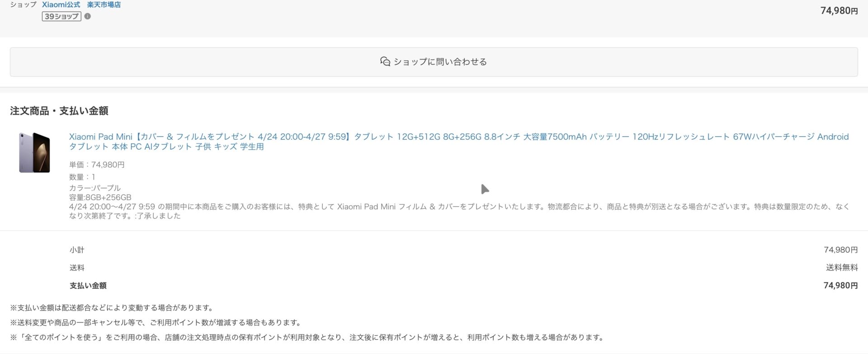Viewport: 868px width, 354px height.
Task: Click the info icon beside 39ショップ
Action: click(x=87, y=16)
